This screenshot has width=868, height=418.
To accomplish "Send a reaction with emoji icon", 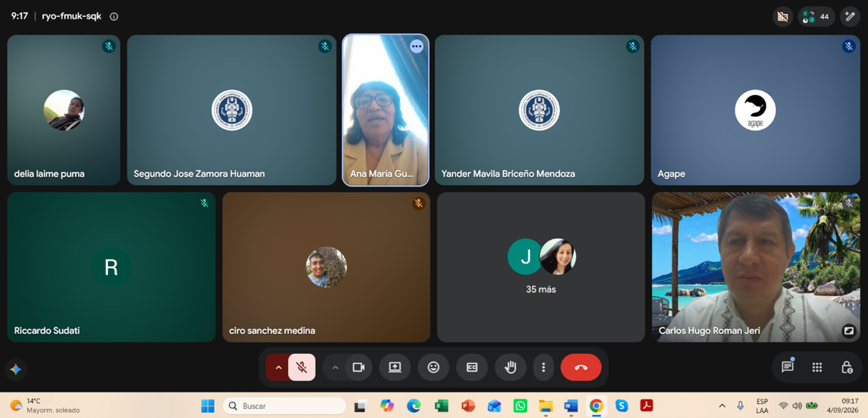I will (434, 367).
